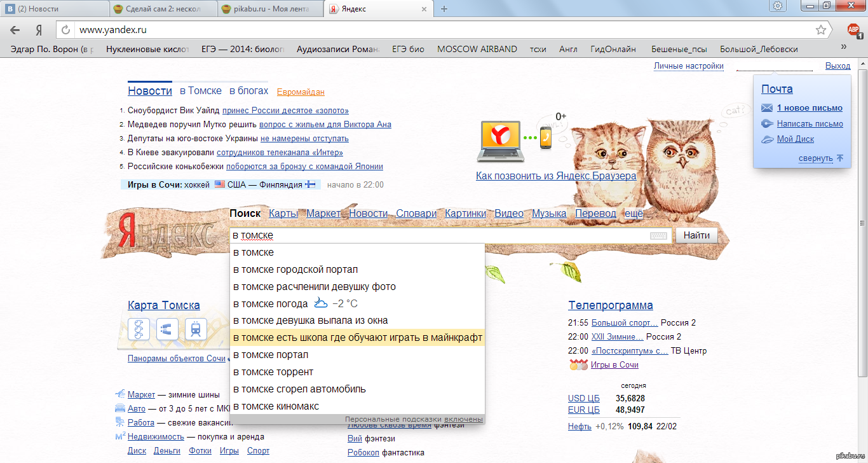Collapse the Почта panel via свернуть
The image size is (868, 463).
pyautogui.click(x=815, y=158)
